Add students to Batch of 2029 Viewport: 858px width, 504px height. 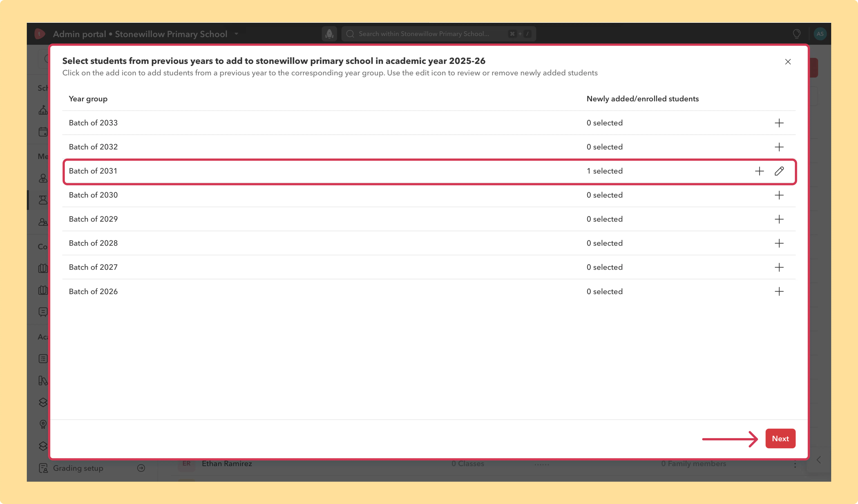point(779,219)
